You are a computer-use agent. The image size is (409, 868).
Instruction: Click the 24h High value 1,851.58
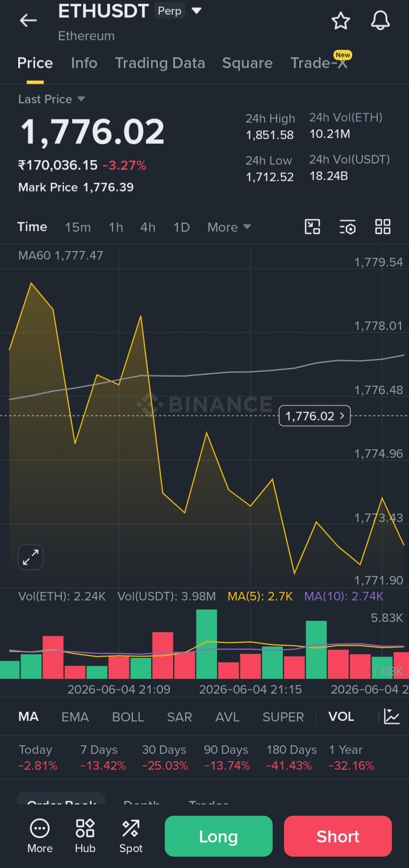(x=270, y=135)
